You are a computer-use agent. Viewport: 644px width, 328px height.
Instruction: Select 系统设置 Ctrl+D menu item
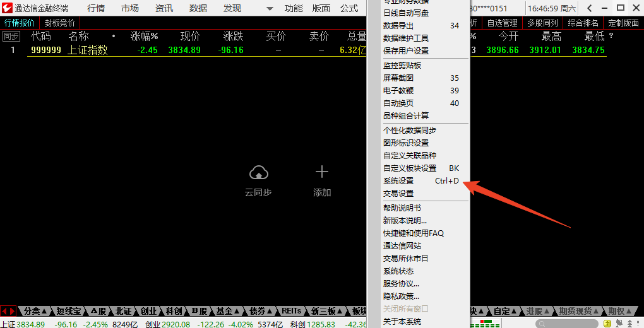coord(419,181)
